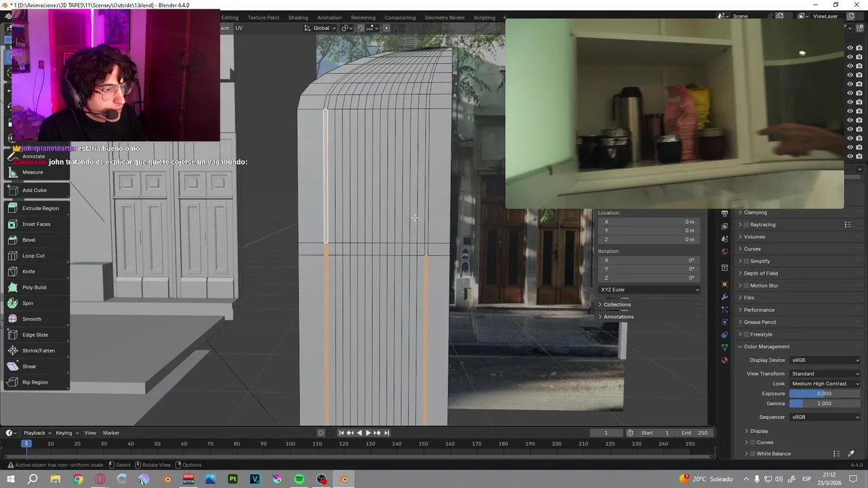This screenshot has width=868, height=488.
Task: Activate the Smooth tool
Action: 35,319
